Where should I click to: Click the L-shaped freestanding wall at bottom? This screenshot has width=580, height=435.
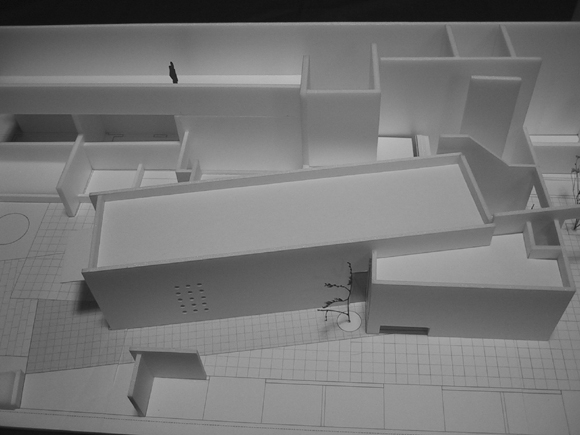[166, 379]
